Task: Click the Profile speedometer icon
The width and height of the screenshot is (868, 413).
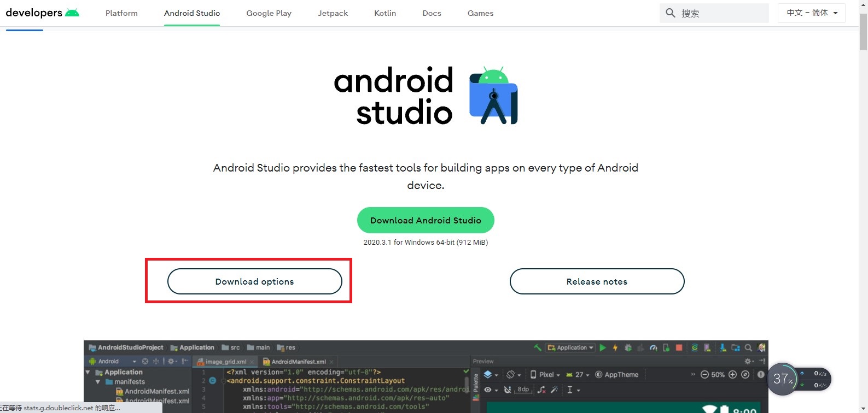Action: coord(653,347)
